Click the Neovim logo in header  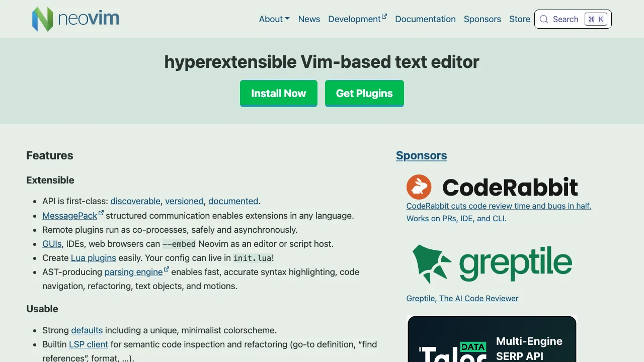pos(76,19)
